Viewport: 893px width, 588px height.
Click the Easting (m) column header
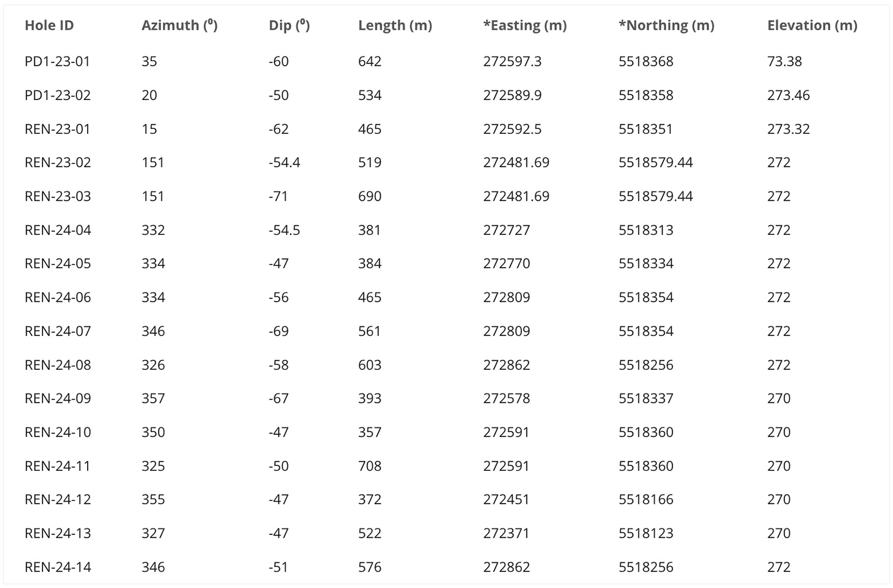(x=525, y=26)
